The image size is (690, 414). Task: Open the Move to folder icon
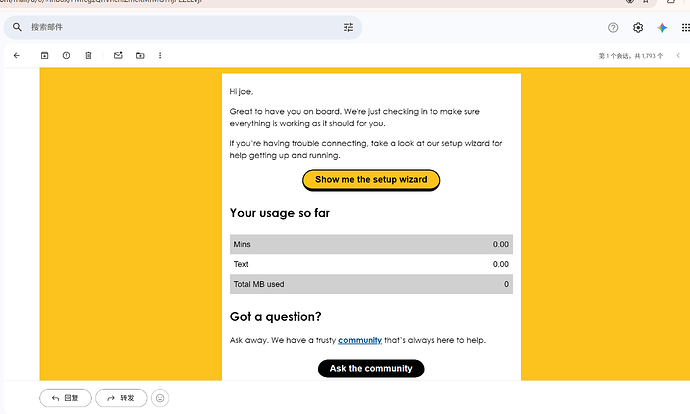140,55
